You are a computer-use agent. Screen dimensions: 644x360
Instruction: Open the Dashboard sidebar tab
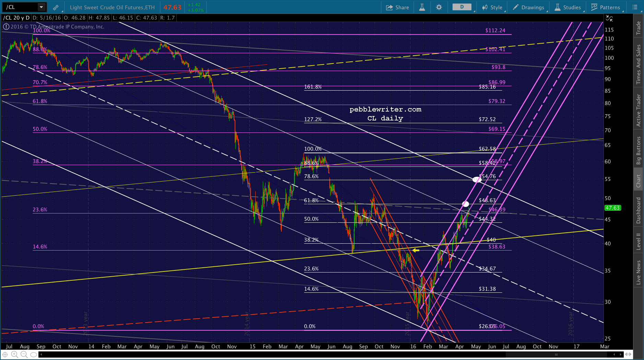[x=639, y=210]
